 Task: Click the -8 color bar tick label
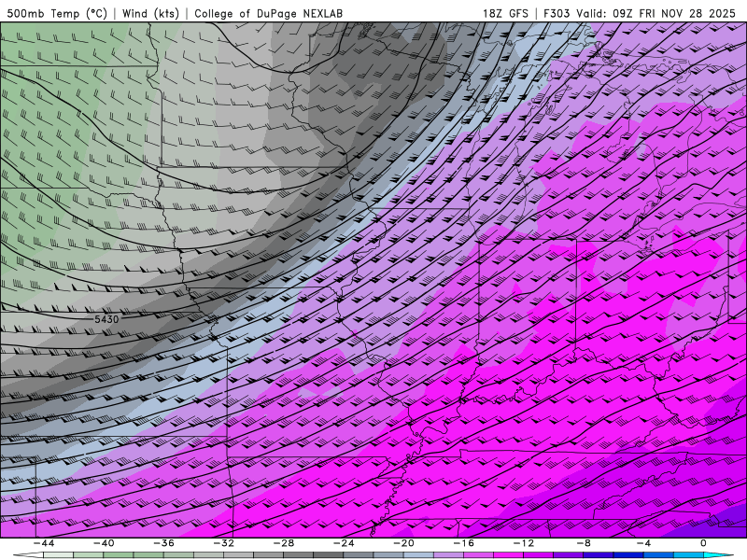click(585, 543)
